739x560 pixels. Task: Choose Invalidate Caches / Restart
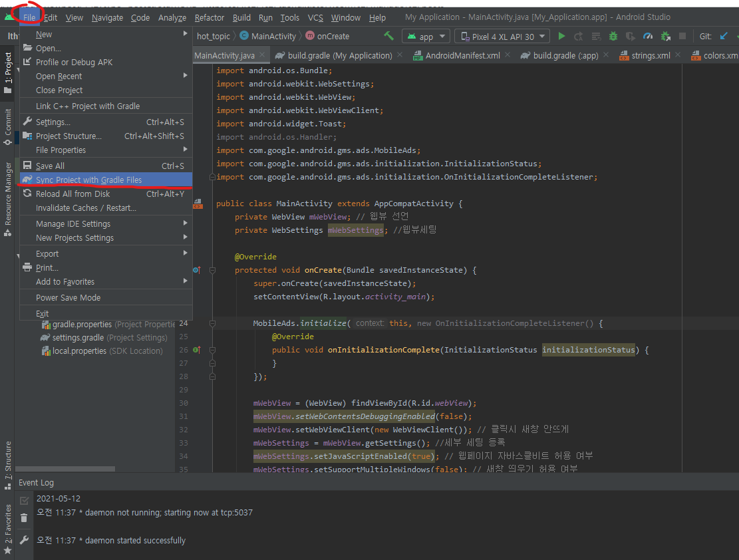[x=106, y=208]
